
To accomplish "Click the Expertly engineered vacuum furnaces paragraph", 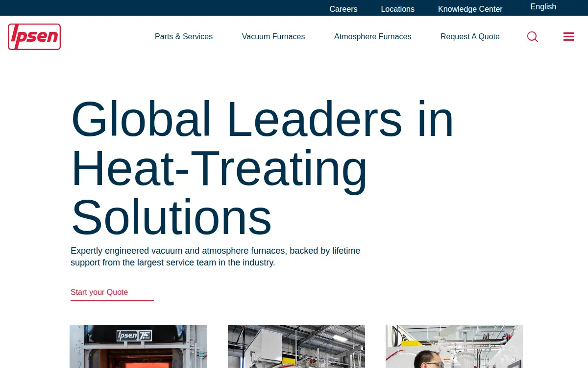I will [216, 257].
